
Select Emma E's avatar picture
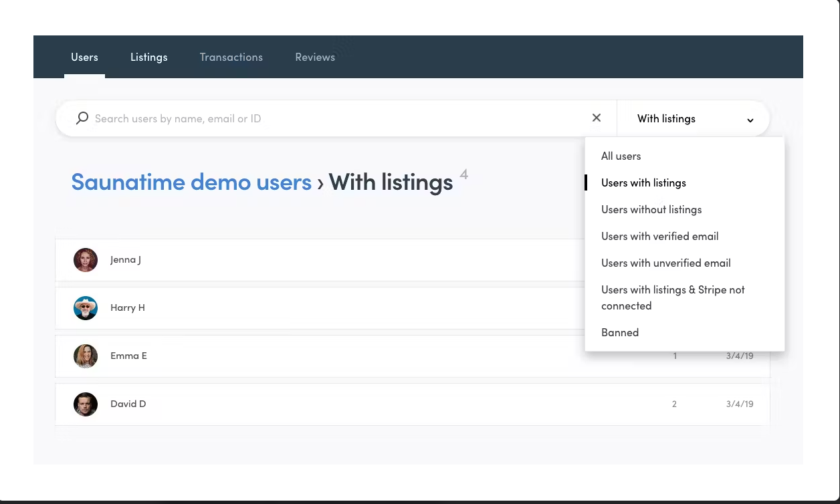86,356
